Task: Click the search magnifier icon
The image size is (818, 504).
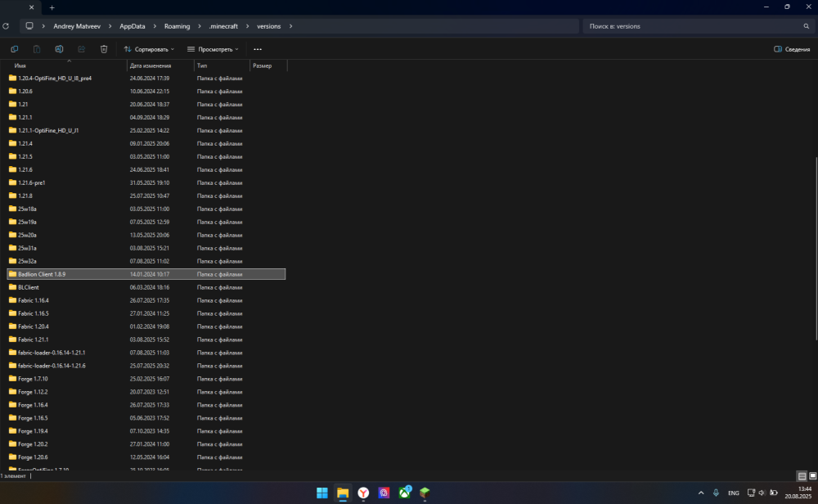Action: click(806, 26)
